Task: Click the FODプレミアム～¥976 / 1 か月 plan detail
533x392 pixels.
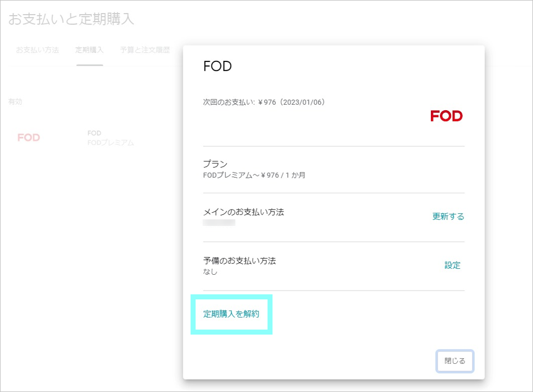Action: [254, 175]
